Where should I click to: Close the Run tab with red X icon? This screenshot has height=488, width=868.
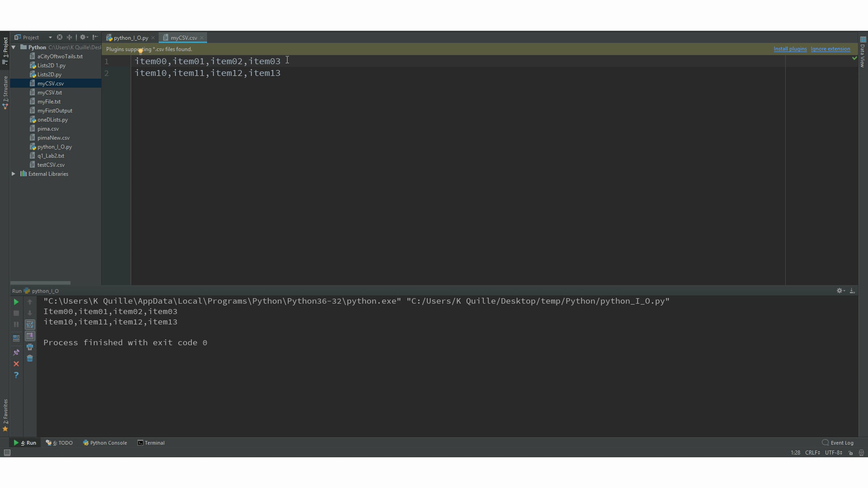pos(16,364)
